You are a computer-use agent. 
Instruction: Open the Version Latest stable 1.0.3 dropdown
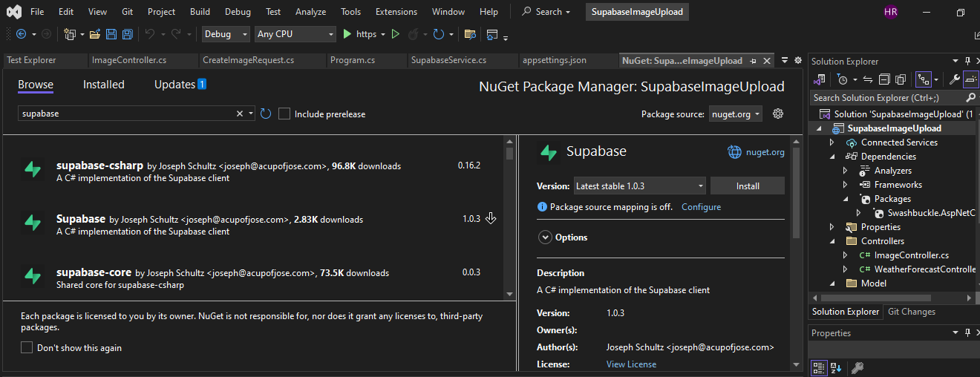pyautogui.click(x=639, y=186)
